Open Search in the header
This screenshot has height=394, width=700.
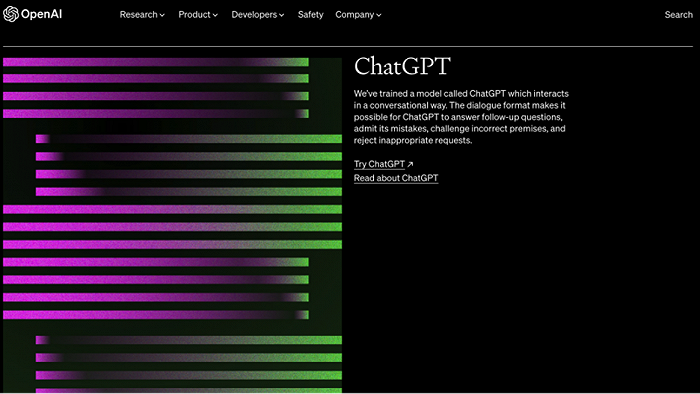[679, 15]
